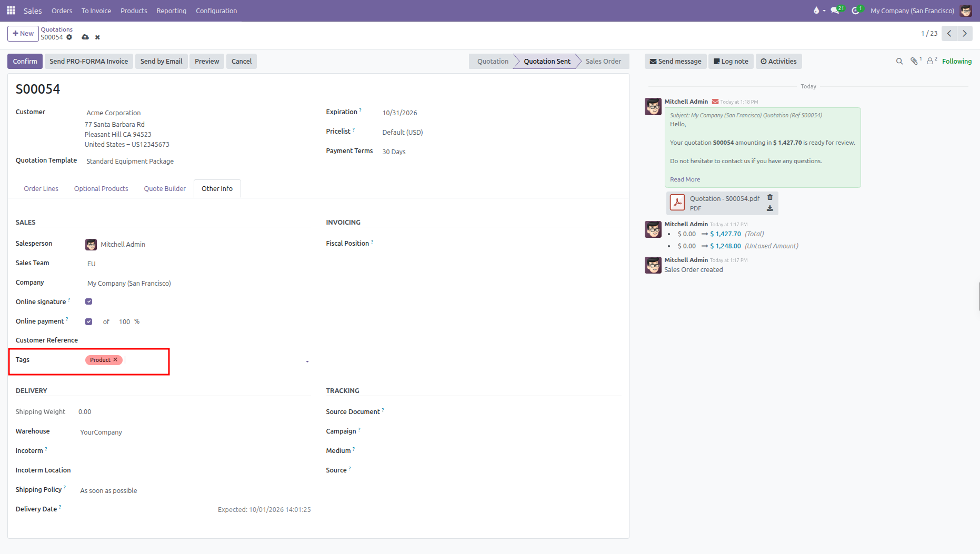The height and width of the screenshot is (554, 980).
Task: Click the Customer Reference input field
Action: pos(198,341)
